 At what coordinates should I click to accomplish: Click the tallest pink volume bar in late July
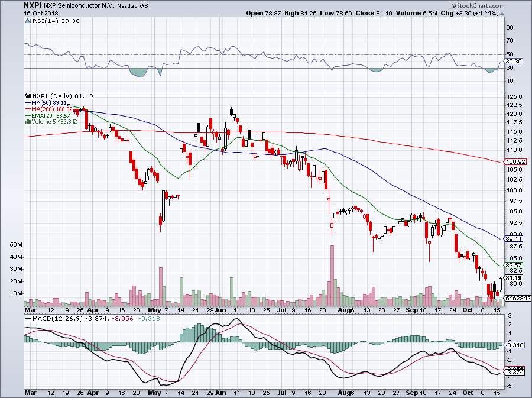(x=332, y=276)
